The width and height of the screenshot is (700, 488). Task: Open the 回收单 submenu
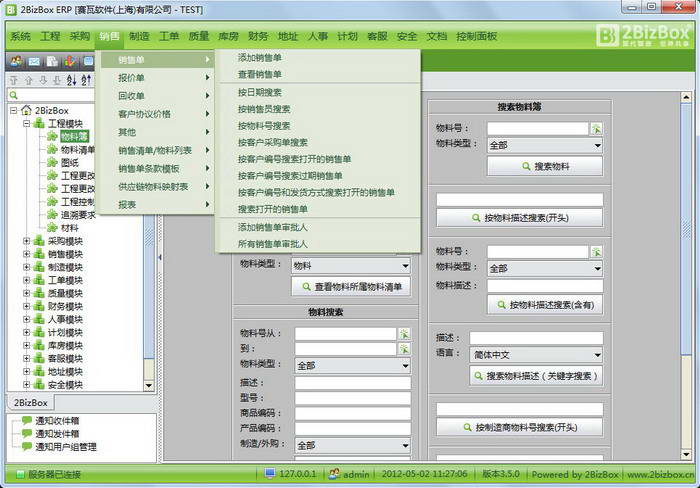pos(158,96)
